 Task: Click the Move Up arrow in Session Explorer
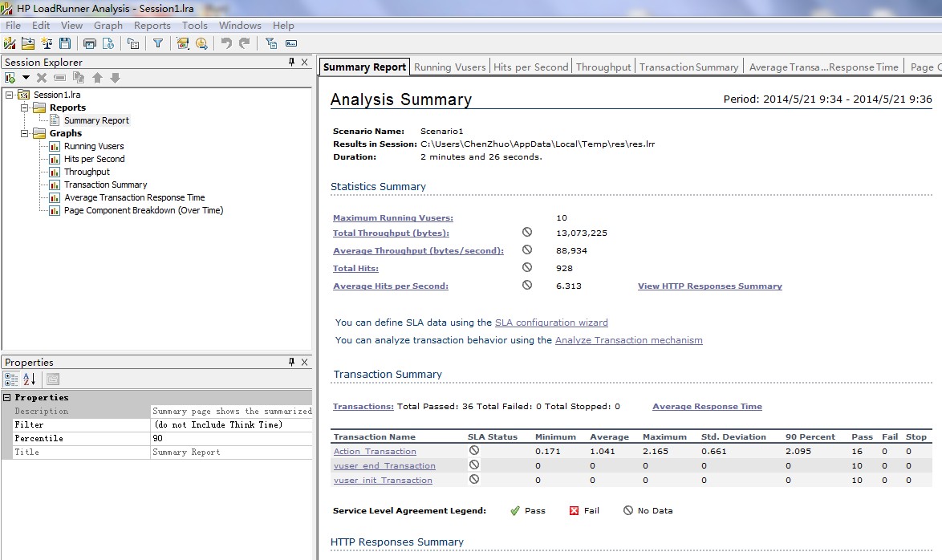point(97,78)
